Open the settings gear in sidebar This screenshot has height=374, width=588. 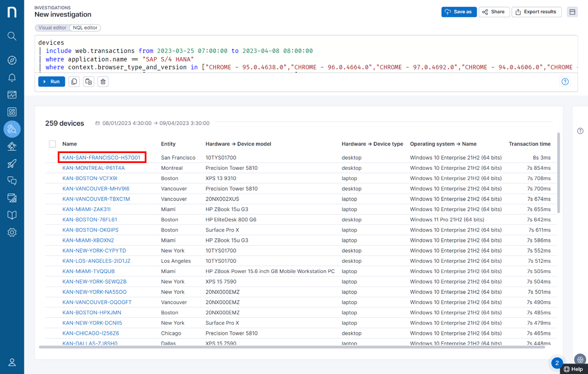12,233
